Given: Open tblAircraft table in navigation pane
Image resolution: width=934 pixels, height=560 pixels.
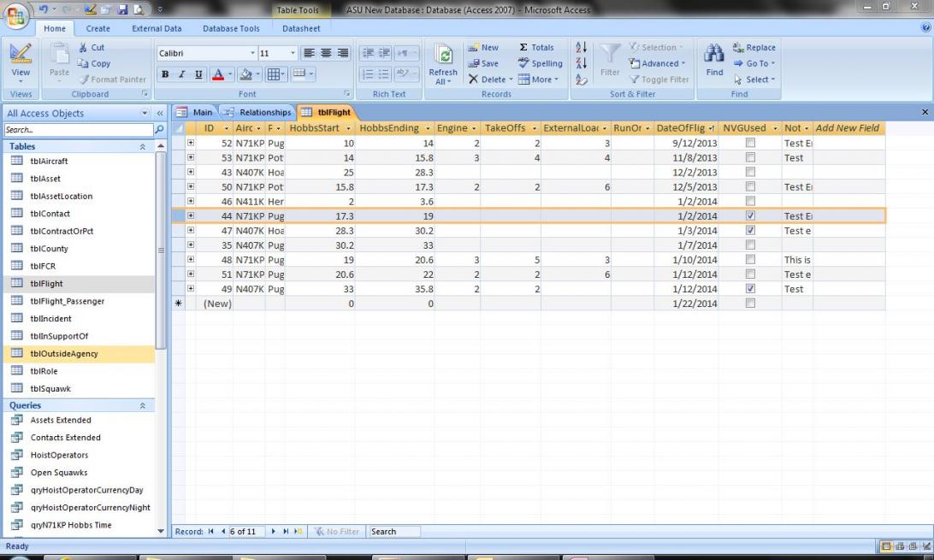Looking at the screenshot, I should click(x=49, y=161).
